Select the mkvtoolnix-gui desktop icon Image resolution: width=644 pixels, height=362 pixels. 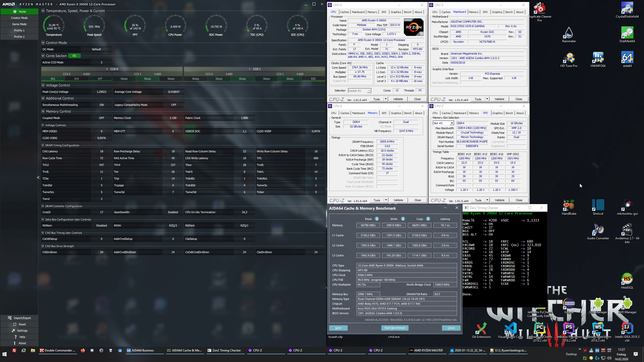click(x=627, y=207)
